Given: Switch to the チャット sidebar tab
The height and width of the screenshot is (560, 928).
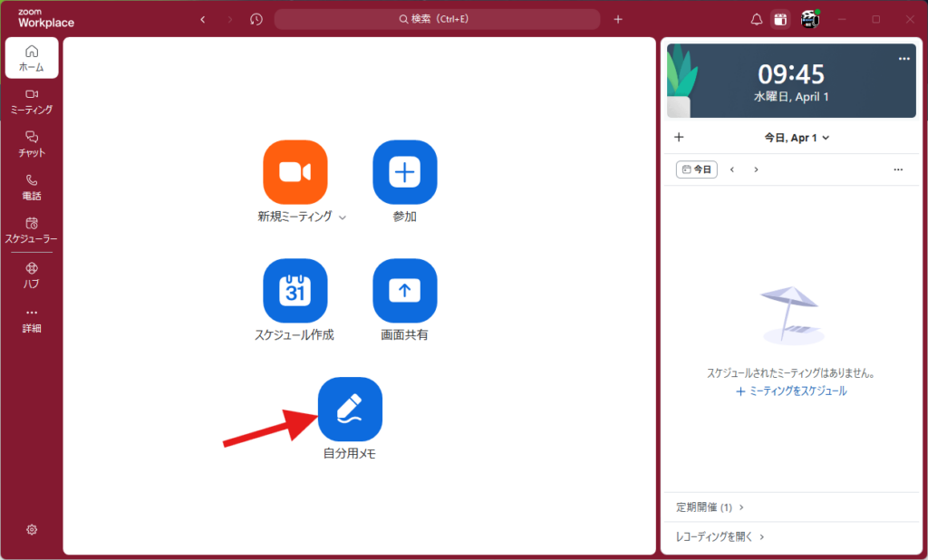Looking at the screenshot, I should click(x=32, y=143).
